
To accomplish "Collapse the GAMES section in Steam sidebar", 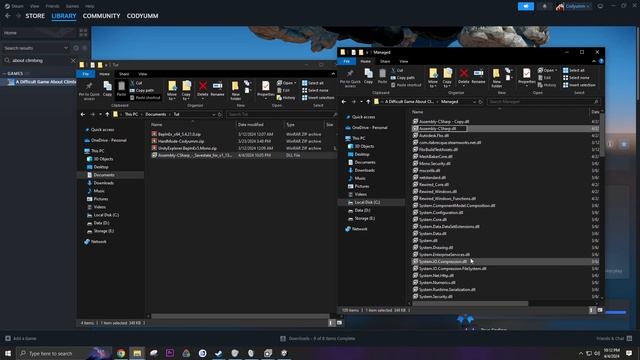I will (4, 73).
